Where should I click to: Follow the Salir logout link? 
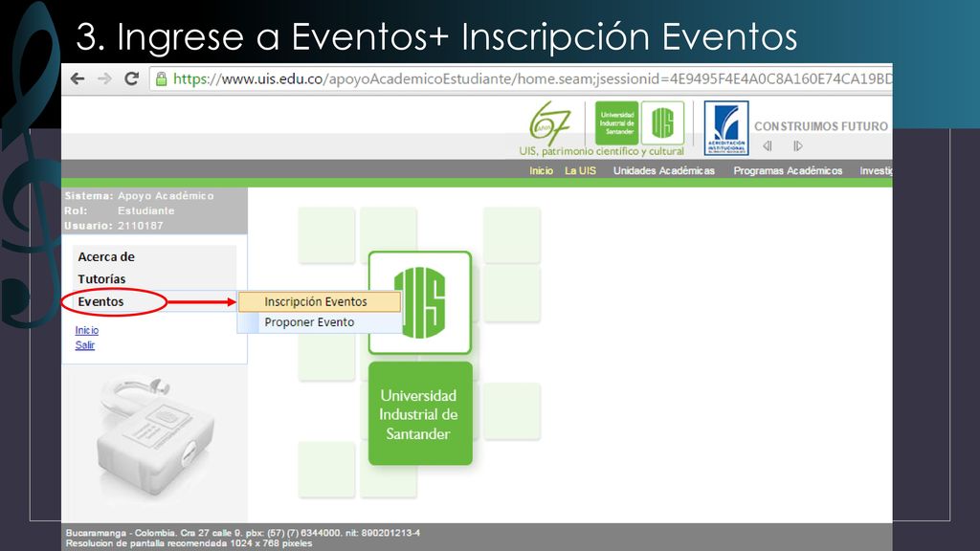[85, 345]
